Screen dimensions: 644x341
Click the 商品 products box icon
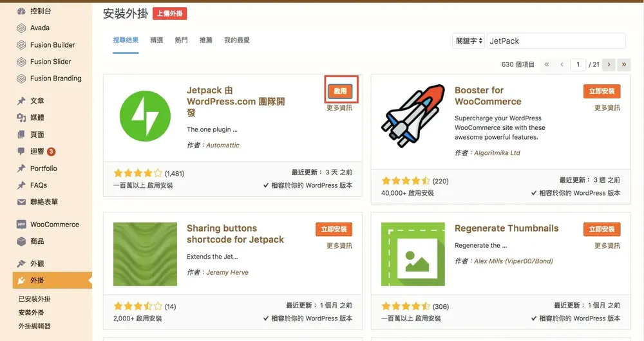click(x=21, y=241)
